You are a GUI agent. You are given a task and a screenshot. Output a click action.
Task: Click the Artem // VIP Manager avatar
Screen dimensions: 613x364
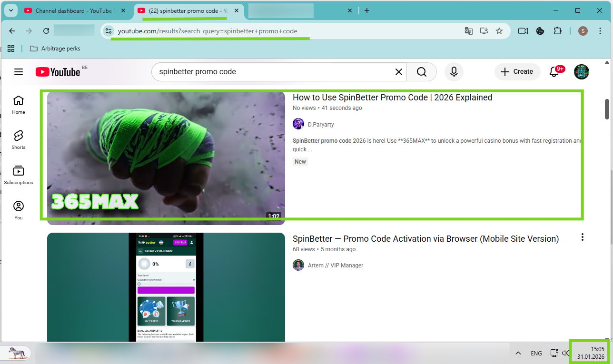pyautogui.click(x=298, y=265)
